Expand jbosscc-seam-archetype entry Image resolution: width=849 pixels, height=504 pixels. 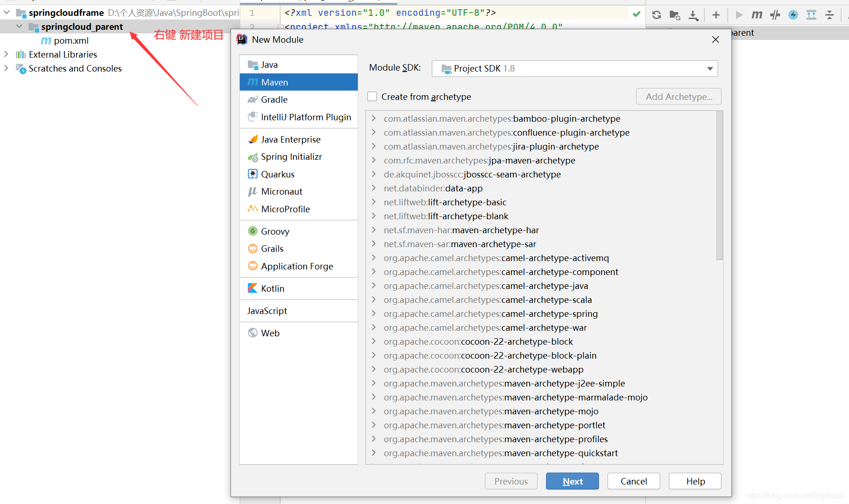tap(374, 174)
